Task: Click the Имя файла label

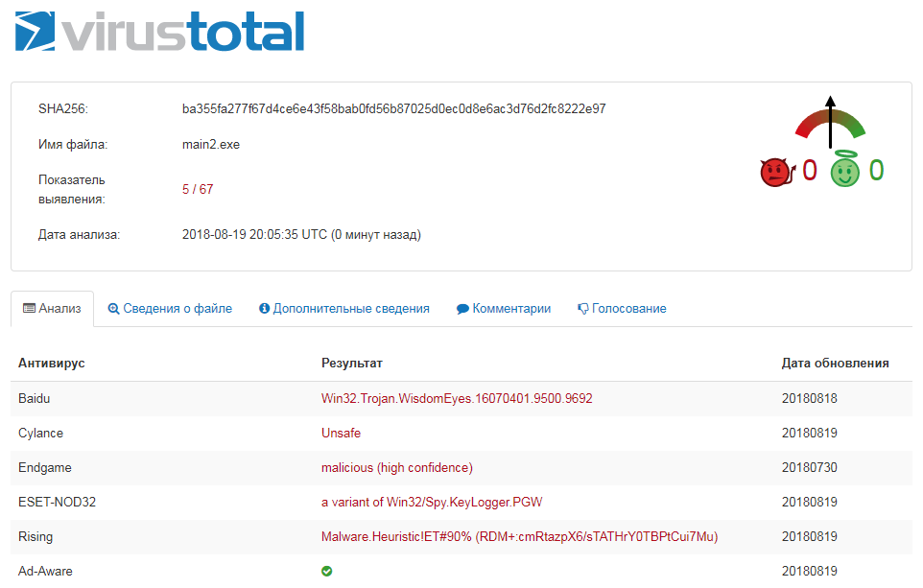Action: click(x=73, y=145)
